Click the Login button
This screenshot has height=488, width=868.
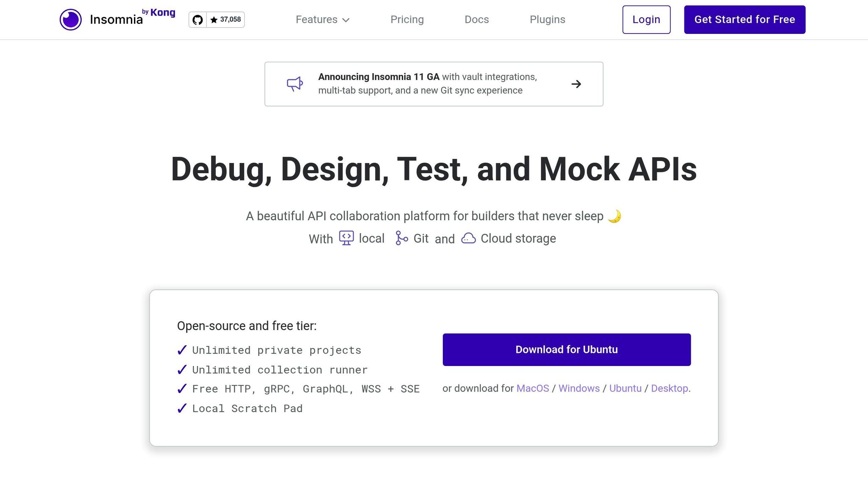pyautogui.click(x=646, y=19)
